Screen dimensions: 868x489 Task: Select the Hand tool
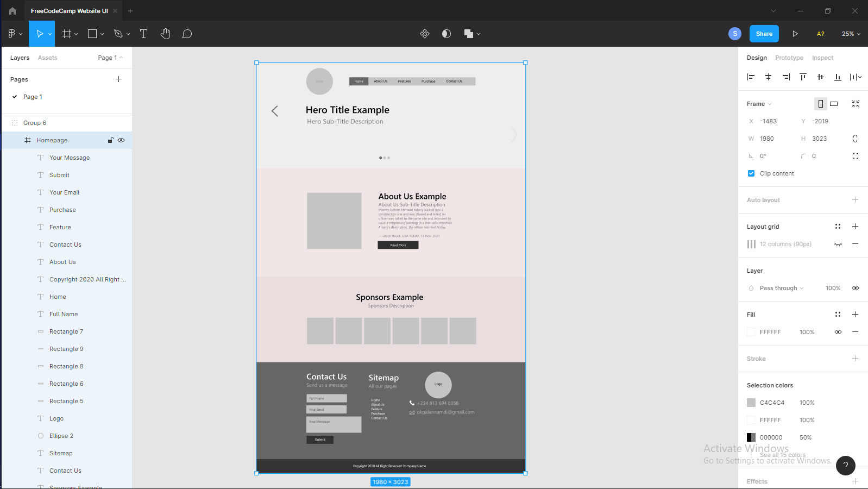point(166,34)
